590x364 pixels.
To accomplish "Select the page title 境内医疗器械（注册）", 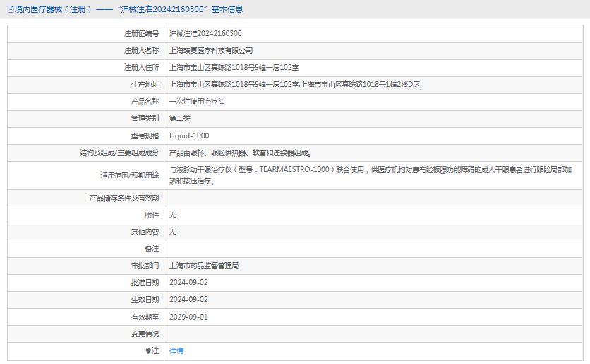I will [53, 9].
